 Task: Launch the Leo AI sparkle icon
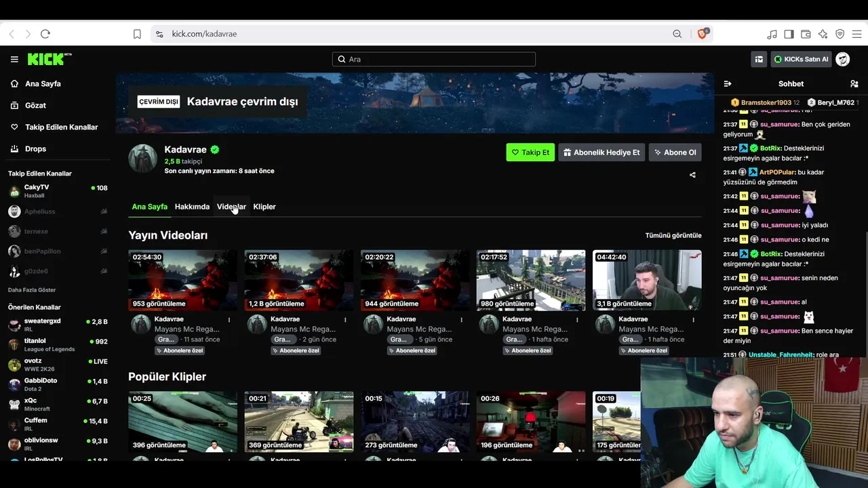823,34
